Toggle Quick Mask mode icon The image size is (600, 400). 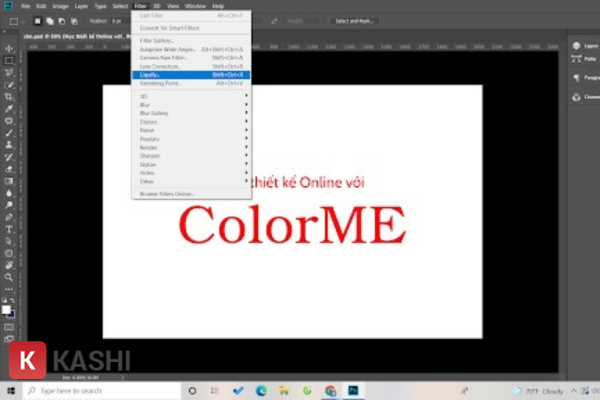9,327
